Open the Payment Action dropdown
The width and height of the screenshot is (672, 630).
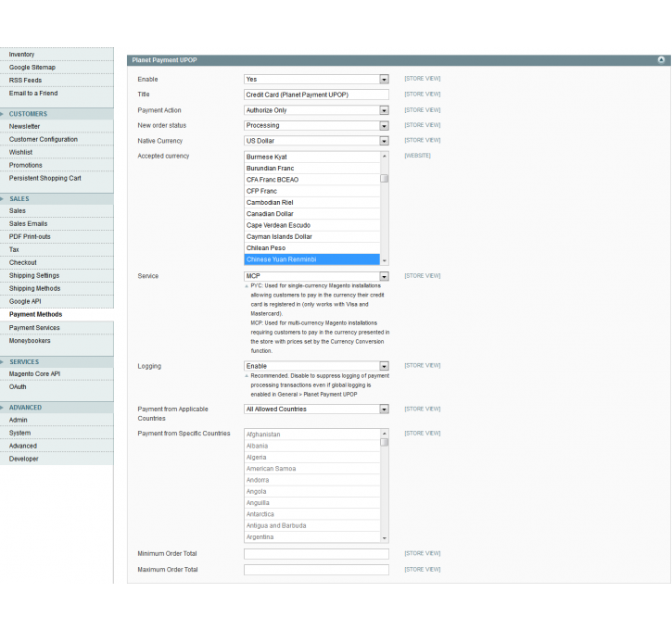pyautogui.click(x=316, y=110)
